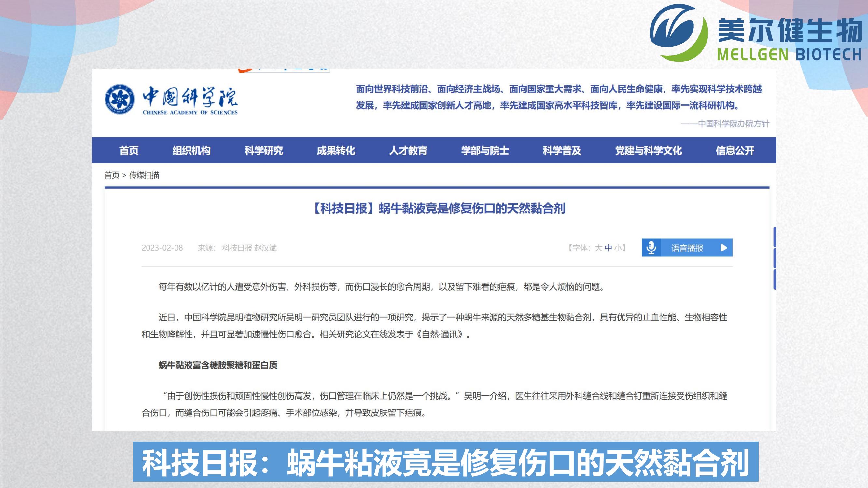The width and height of the screenshot is (868, 488).
Task: Click the publication date 2023-02-08
Action: [162, 248]
